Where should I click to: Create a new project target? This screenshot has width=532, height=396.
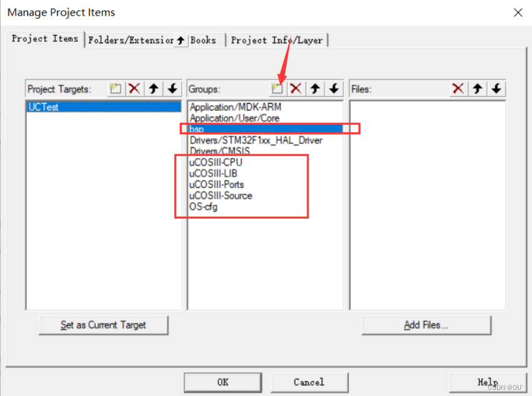point(116,89)
